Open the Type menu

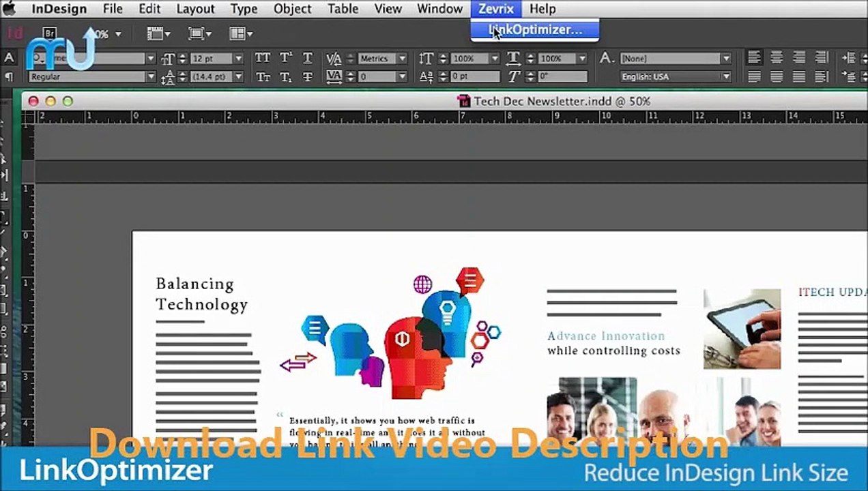(244, 9)
